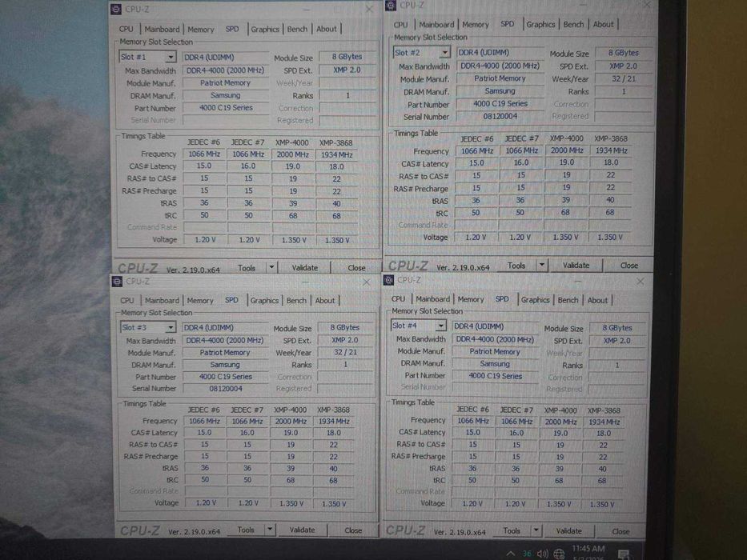Click Close button in Slot #3 window

tap(353, 530)
